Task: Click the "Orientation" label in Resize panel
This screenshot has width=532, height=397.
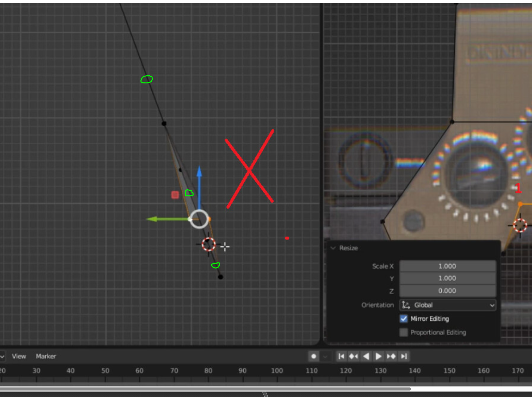Action: tap(378, 305)
